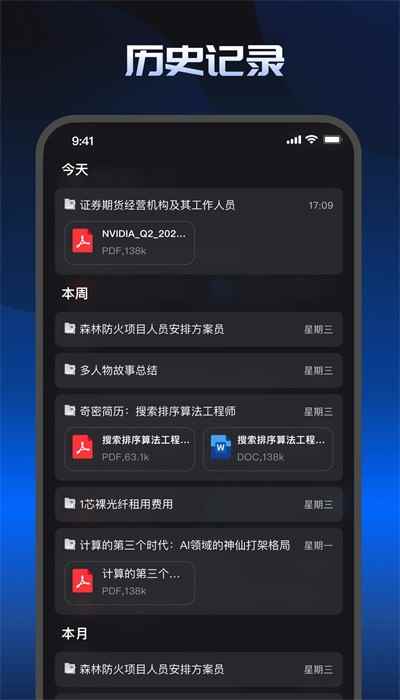Click PDF icon of 搜索排序算法工程 63.1k file
Image resolution: width=400 pixels, height=700 pixels.
coord(83,447)
